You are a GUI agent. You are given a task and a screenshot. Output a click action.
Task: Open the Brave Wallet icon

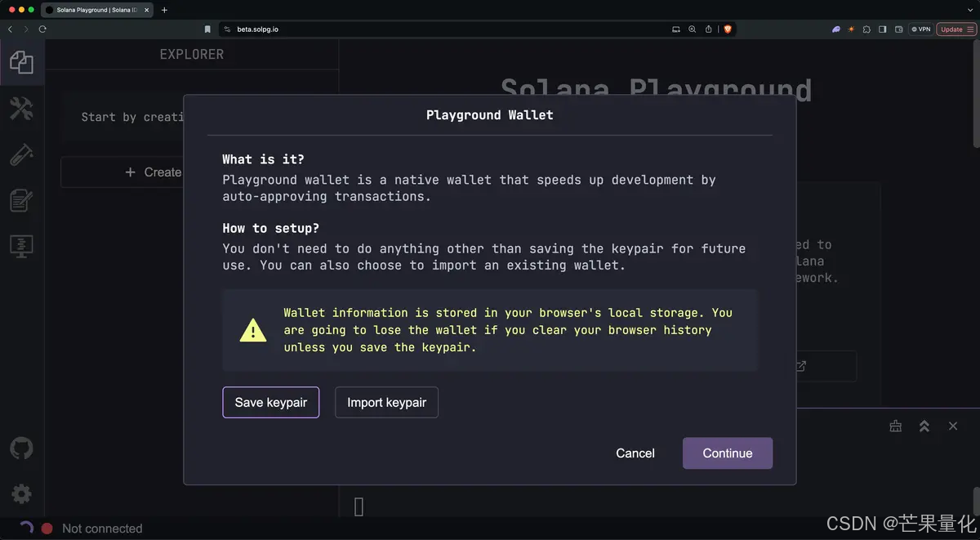coord(899,29)
